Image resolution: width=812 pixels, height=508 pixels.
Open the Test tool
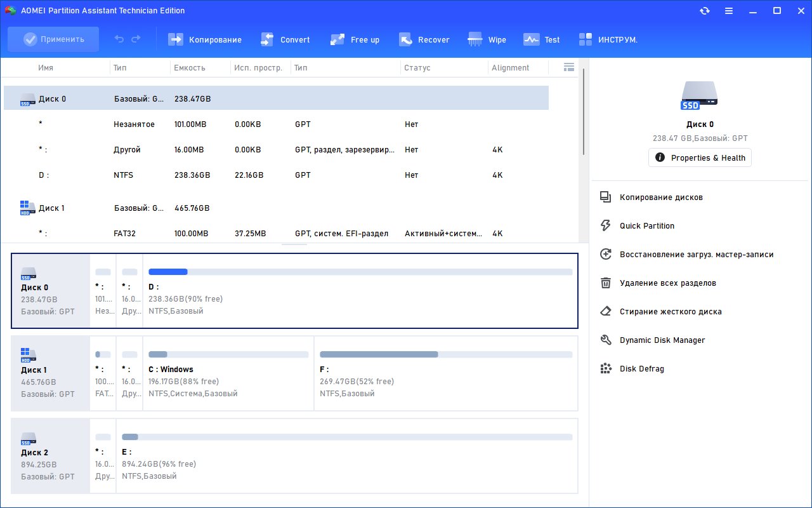[x=541, y=39]
